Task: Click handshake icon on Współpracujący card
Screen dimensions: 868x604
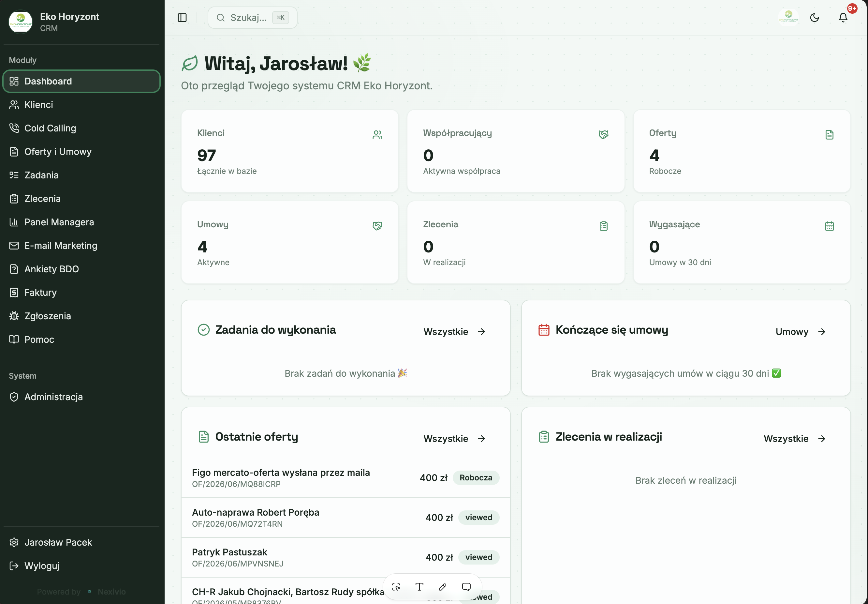Action: pyautogui.click(x=603, y=135)
